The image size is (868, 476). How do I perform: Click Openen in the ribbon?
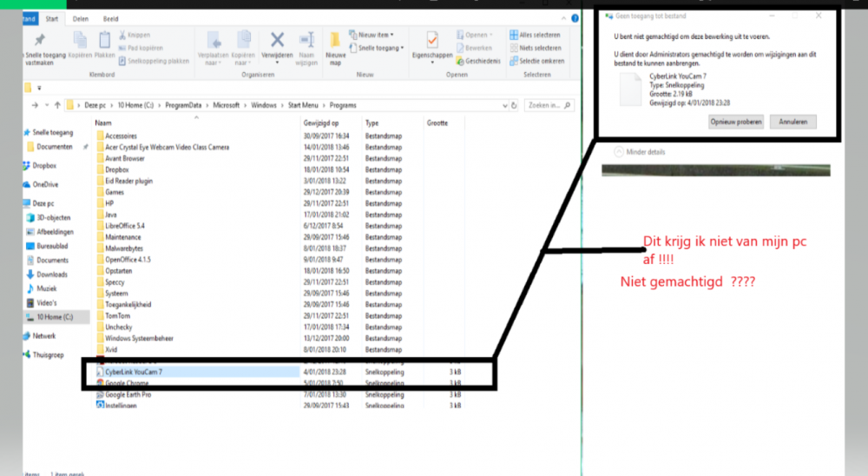click(475, 35)
